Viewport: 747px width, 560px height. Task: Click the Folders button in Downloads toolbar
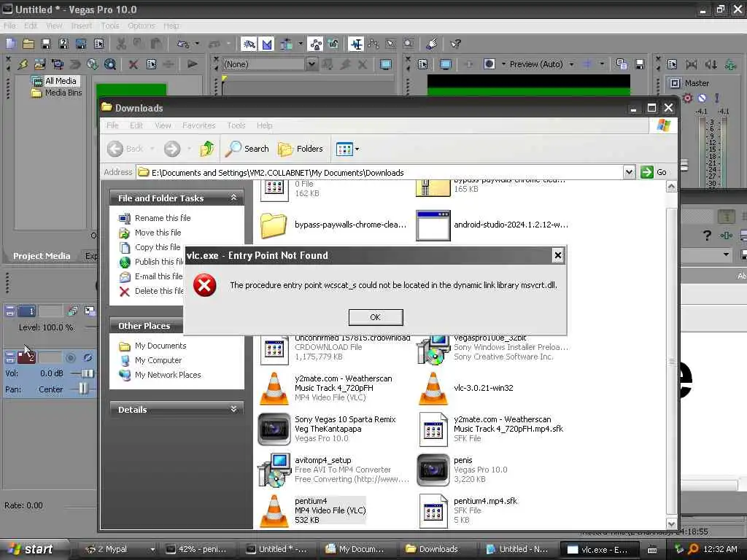coord(301,149)
